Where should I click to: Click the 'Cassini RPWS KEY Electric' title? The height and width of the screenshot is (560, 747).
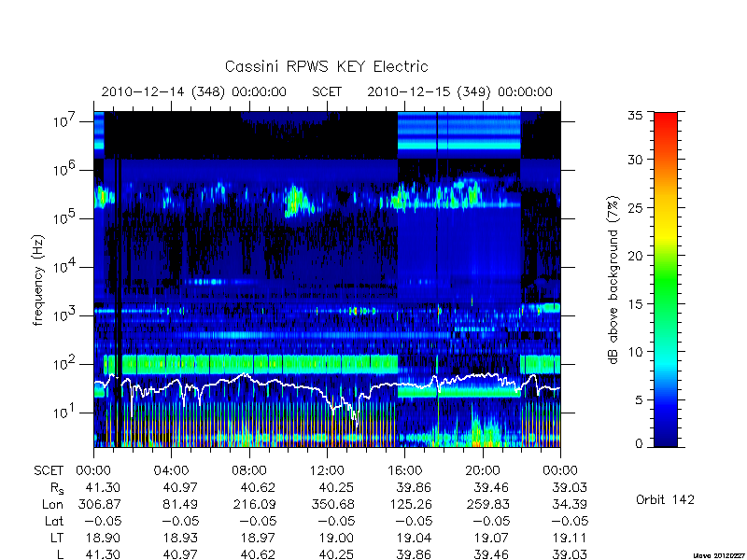point(326,66)
